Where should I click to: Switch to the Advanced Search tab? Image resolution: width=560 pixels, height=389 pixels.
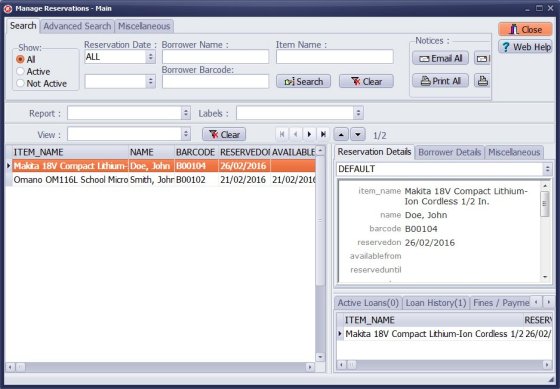77,26
